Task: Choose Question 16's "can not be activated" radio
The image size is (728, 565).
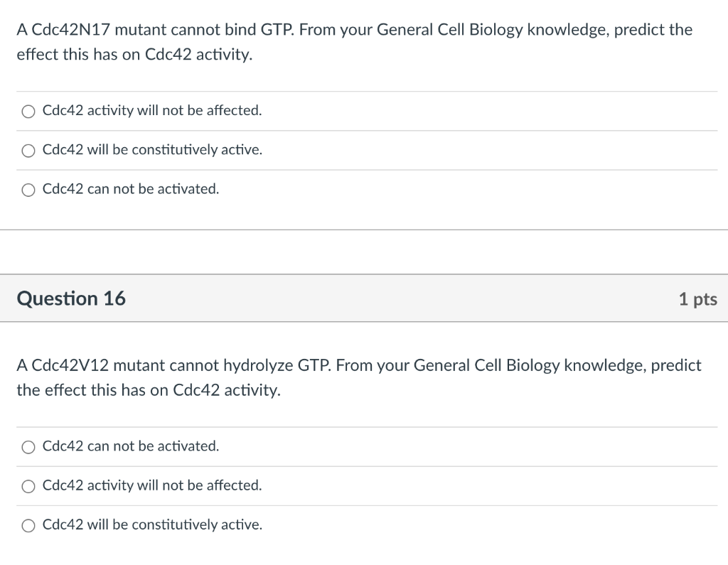Action: 28,447
